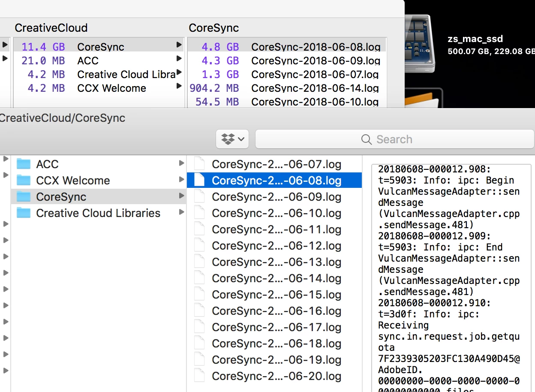This screenshot has width=535, height=392.
Task: Click file icon of CoreSync-2...-06-18.log
Action: click(x=199, y=343)
